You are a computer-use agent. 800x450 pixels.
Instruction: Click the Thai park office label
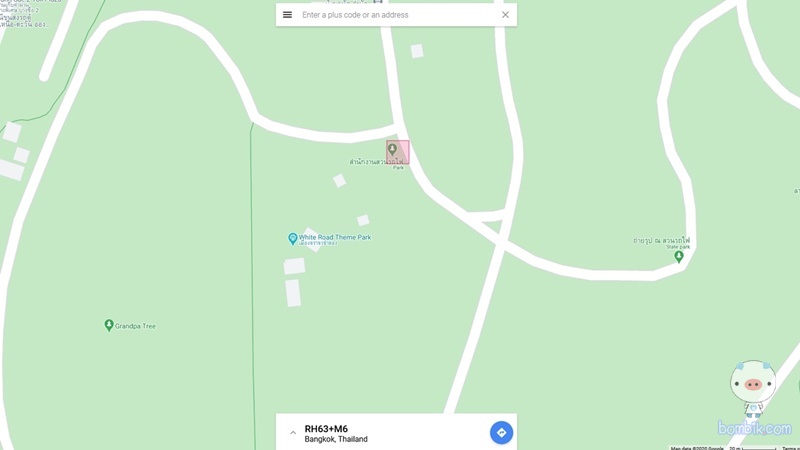click(x=377, y=162)
